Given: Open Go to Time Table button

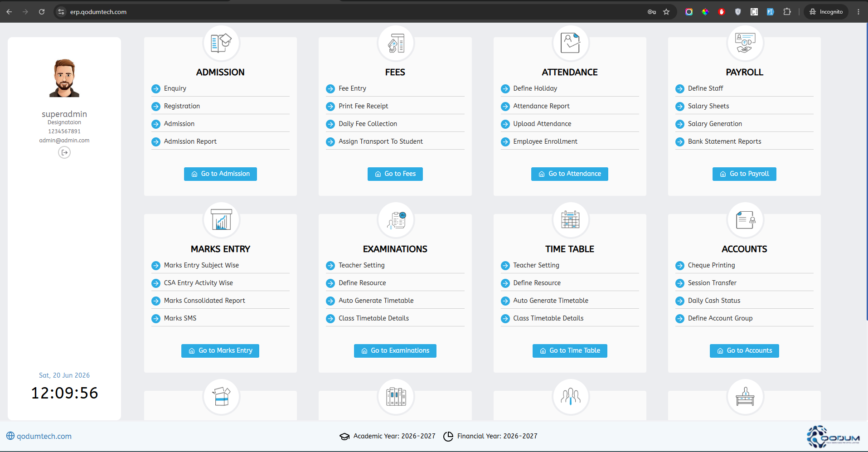Looking at the screenshot, I should point(570,351).
